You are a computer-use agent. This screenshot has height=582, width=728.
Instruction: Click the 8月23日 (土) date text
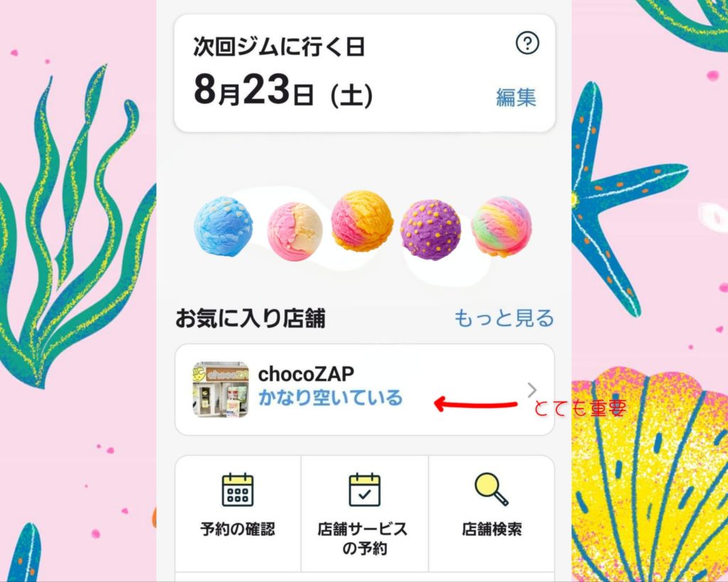click(283, 91)
